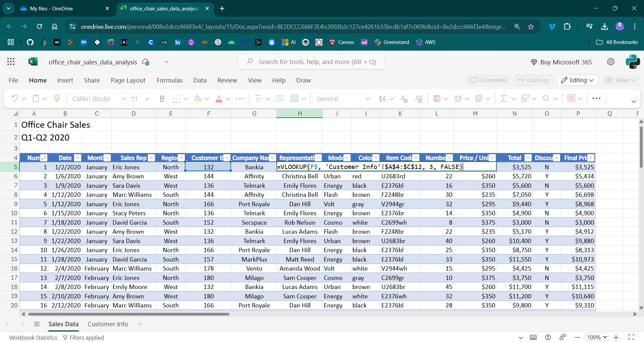Click the Merge cells icon
This screenshot has width=644, height=342.
pos(294,99)
